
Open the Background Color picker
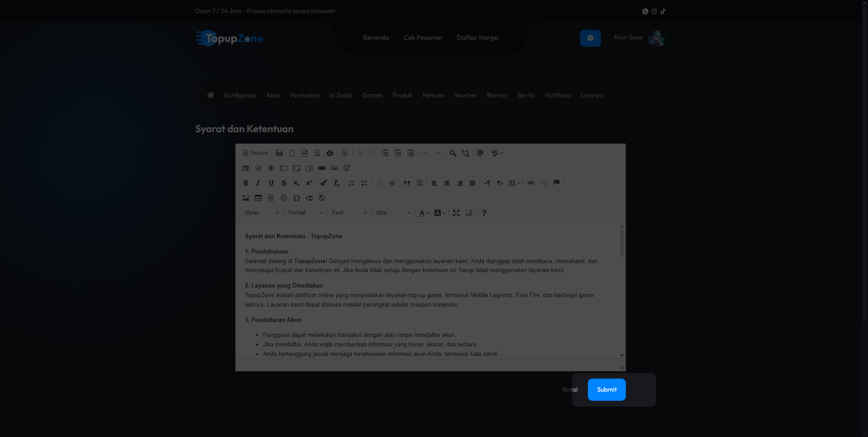click(439, 213)
